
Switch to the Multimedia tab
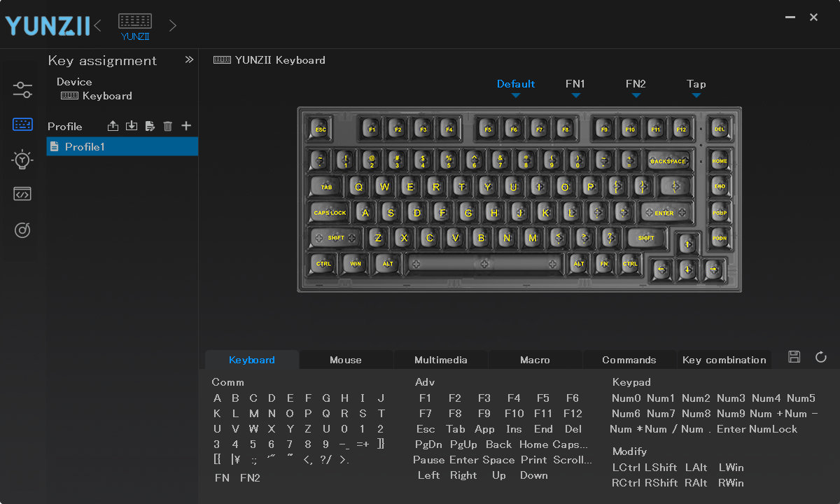pyautogui.click(x=440, y=360)
